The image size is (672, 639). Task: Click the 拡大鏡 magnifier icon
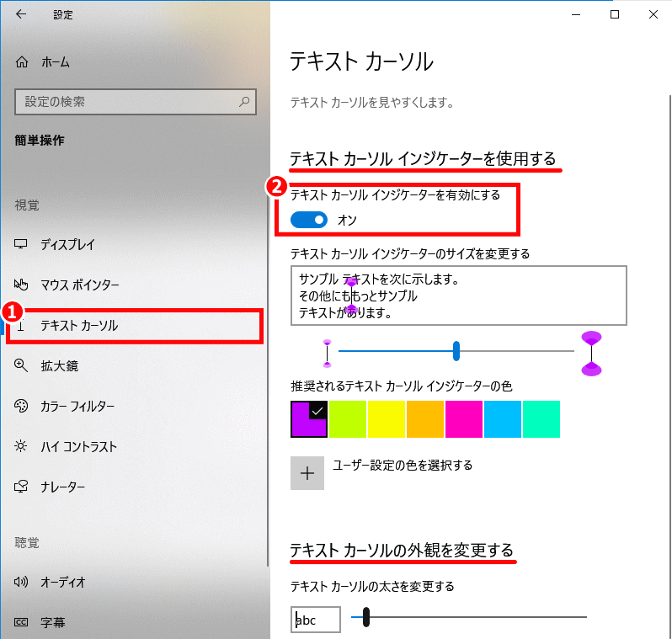coord(20,365)
